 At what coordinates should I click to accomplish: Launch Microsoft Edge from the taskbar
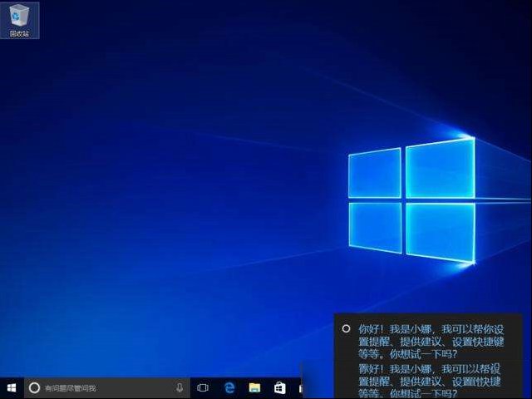229,388
